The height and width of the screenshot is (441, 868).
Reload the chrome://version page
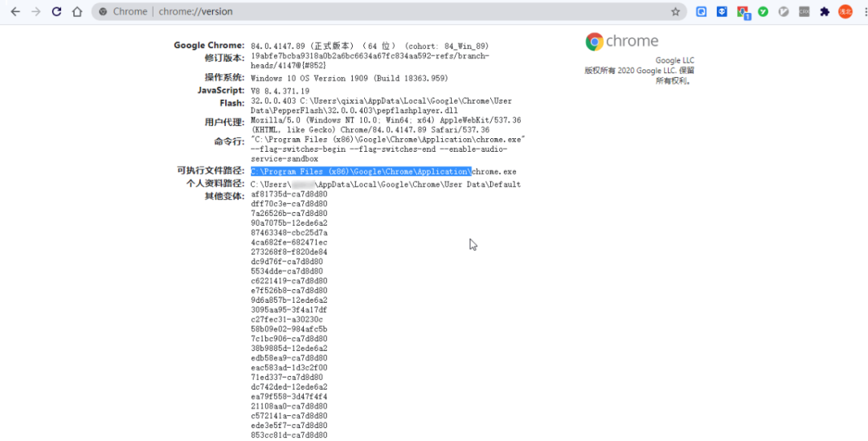(56, 11)
